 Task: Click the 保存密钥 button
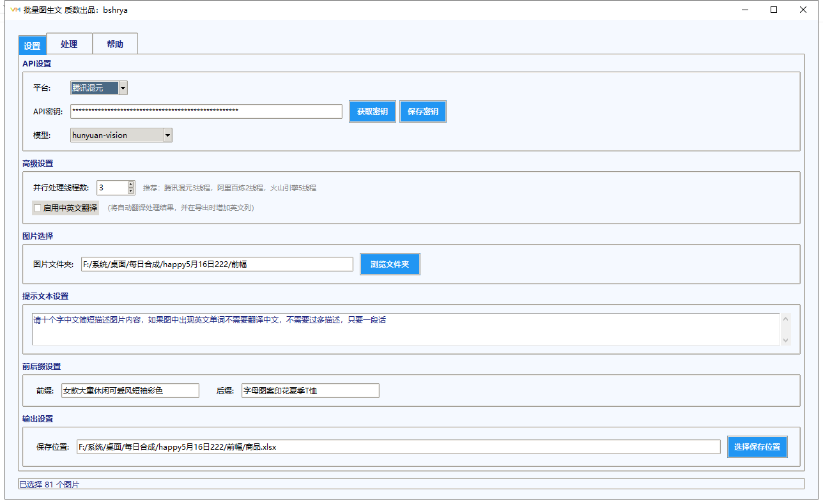click(x=423, y=111)
